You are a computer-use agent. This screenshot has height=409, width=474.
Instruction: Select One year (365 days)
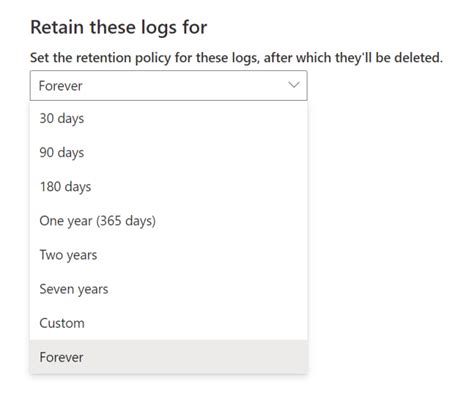point(169,221)
